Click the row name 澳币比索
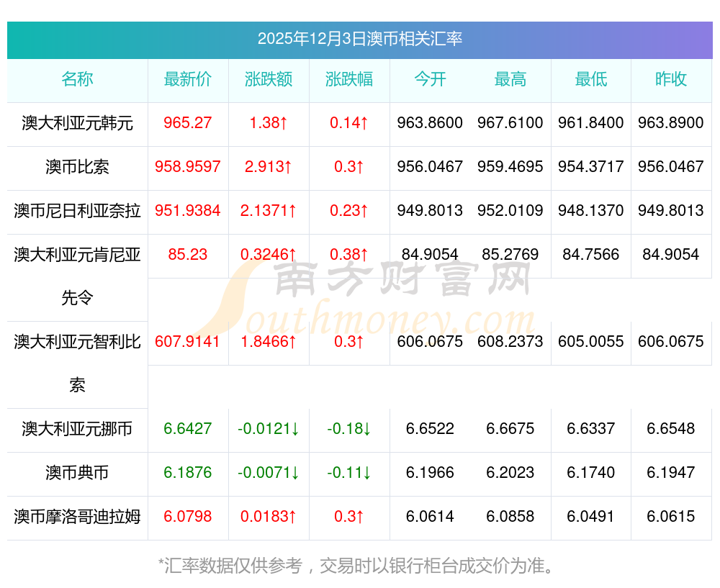 click(x=77, y=167)
